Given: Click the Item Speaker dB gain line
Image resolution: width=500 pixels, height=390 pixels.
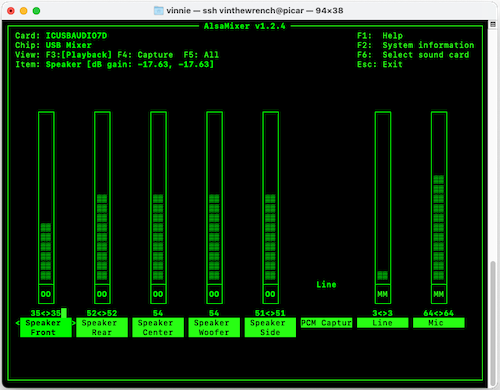Looking at the screenshot, I should tap(114, 64).
